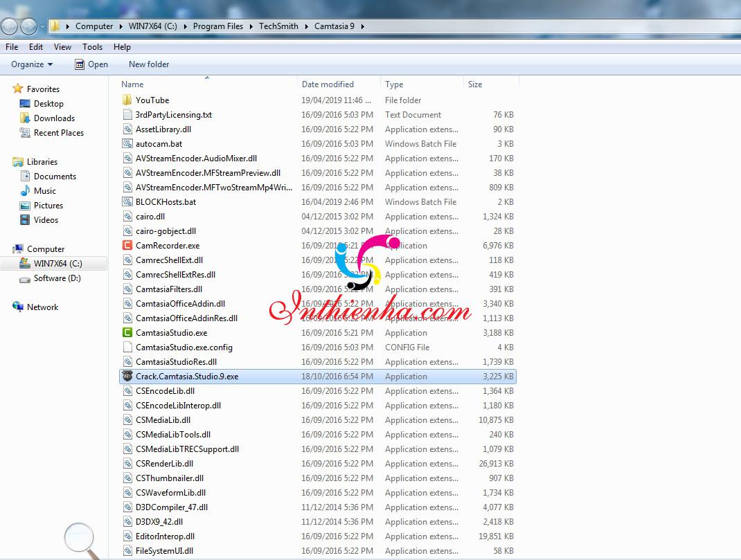
Task: Click the Downloads icon in the sidebar
Action: coord(24,118)
